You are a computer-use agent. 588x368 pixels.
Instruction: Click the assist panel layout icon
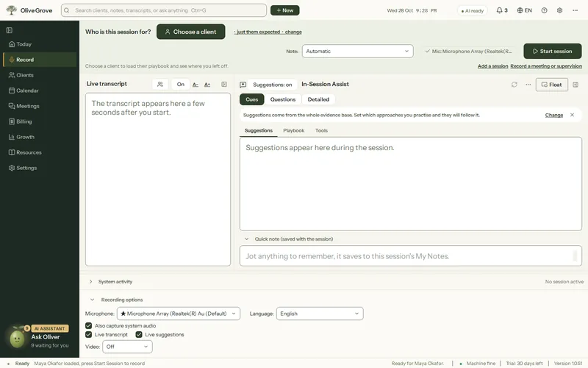pos(576,85)
